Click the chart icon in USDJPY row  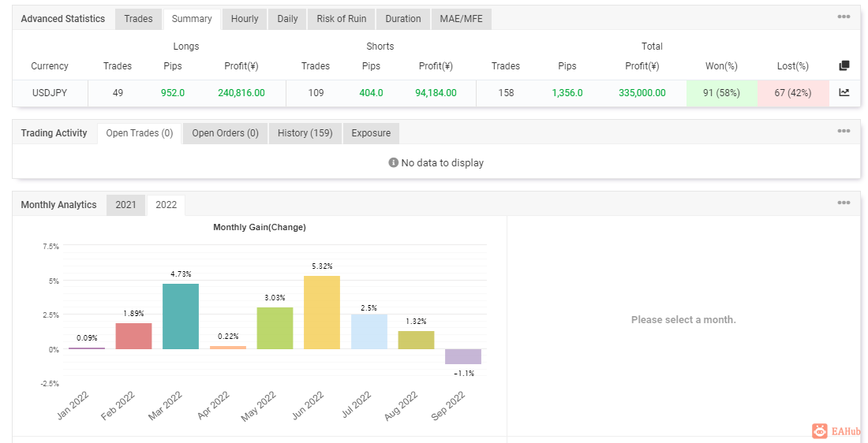tap(844, 92)
